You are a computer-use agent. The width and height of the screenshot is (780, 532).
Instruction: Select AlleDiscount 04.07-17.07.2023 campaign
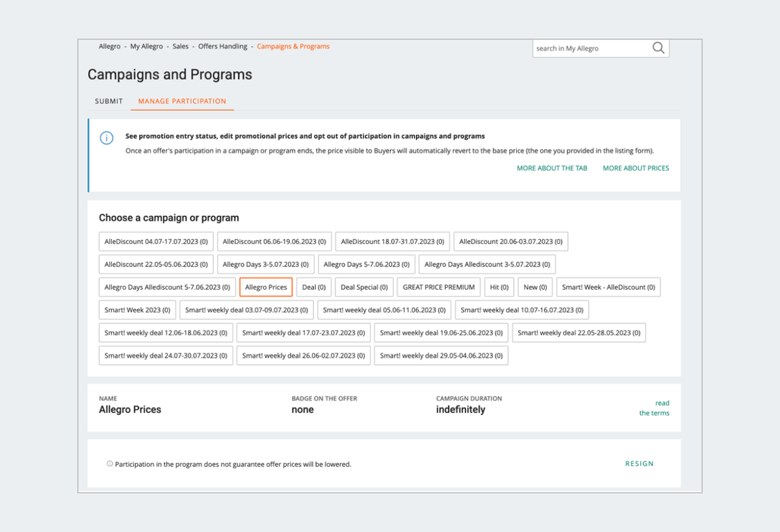(x=157, y=242)
